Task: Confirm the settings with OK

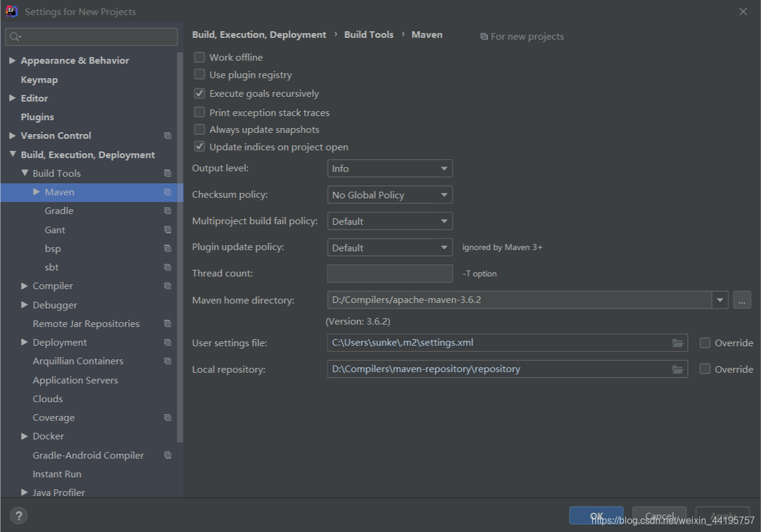Action: coord(596,516)
